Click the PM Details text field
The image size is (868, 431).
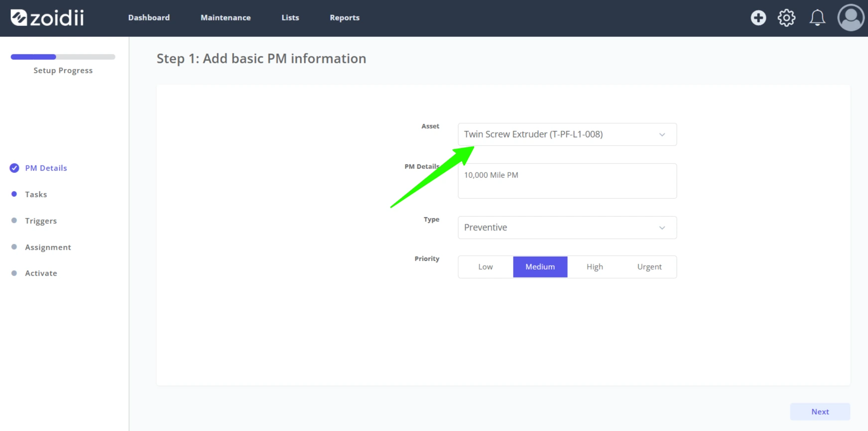pyautogui.click(x=567, y=181)
